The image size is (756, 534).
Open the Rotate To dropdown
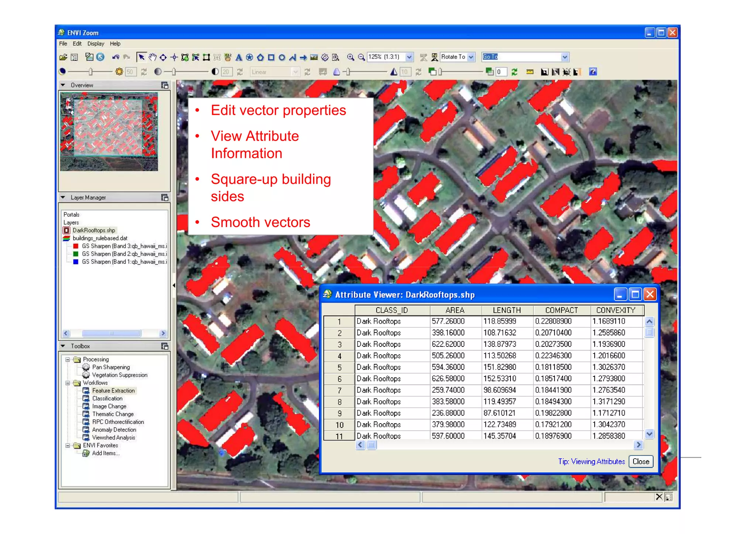pyautogui.click(x=471, y=57)
